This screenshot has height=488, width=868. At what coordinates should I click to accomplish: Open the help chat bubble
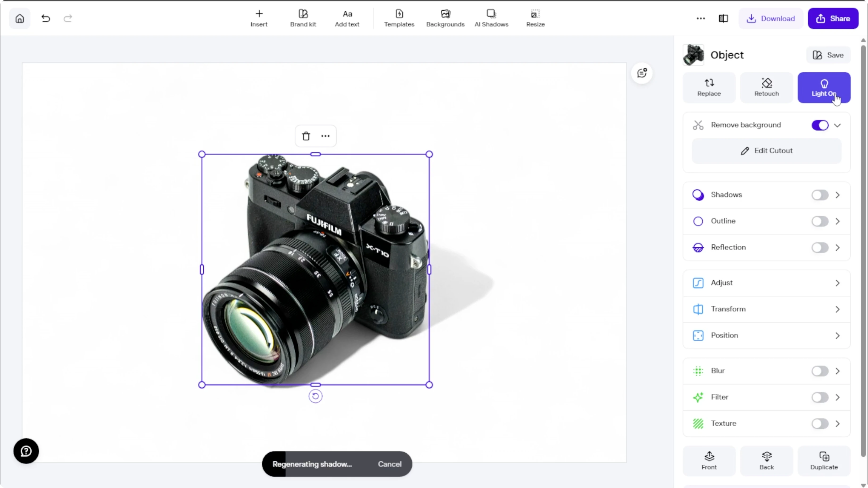26,451
